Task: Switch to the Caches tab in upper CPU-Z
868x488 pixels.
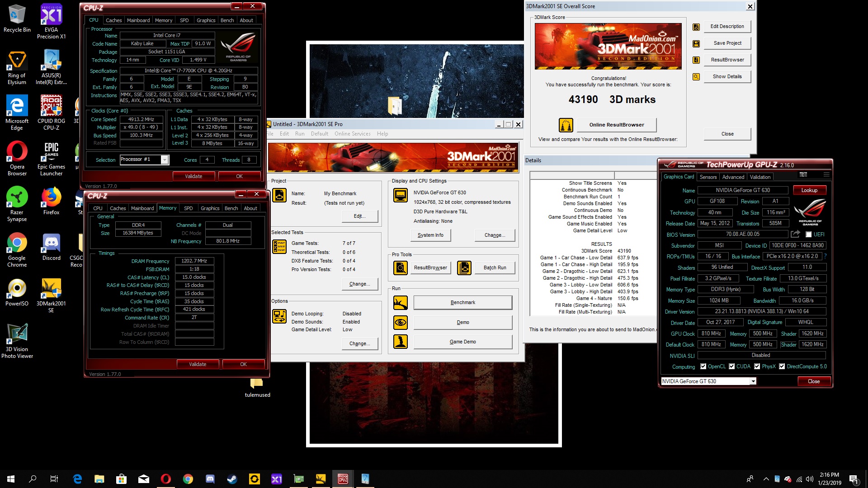Action: (113, 20)
